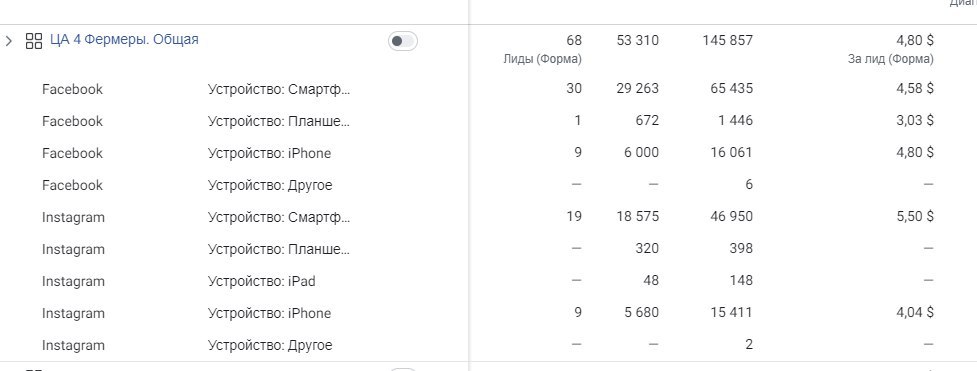This screenshot has width=977, height=371.
Task: Toggle the ЦА 4 Фермеры. Общая ad set switch
Action: (403, 41)
